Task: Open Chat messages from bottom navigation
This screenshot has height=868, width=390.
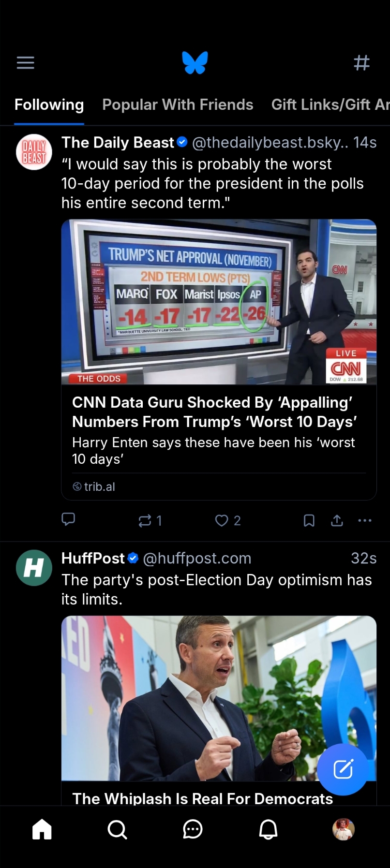Action: pyautogui.click(x=193, y=829)
